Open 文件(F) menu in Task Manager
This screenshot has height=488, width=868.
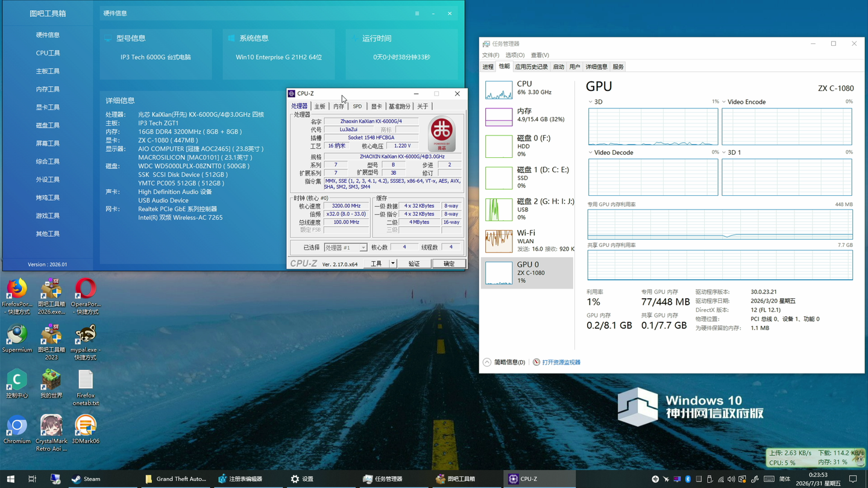pyautogui.click(x=491, y=55)
